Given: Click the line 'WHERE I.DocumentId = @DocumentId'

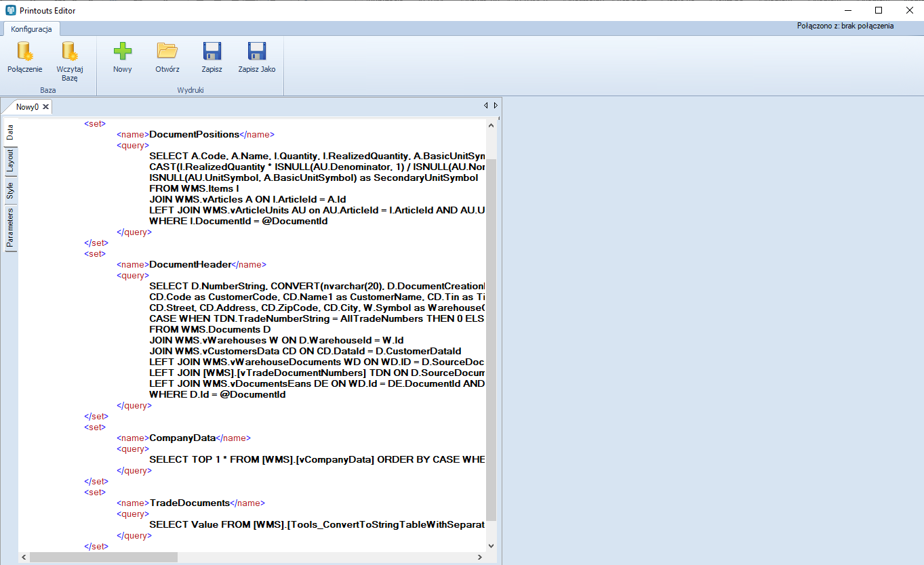Looking at the screenshot, I should click(239, 221).
